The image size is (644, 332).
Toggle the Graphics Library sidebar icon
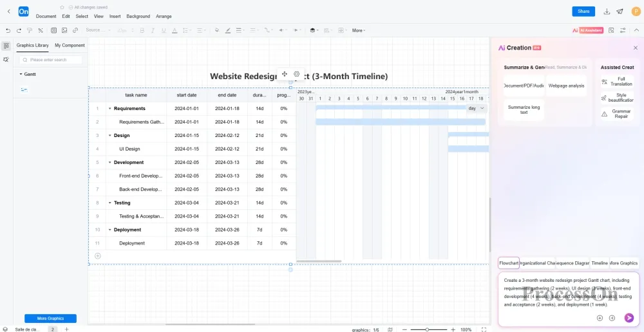(x=6, y=46)
